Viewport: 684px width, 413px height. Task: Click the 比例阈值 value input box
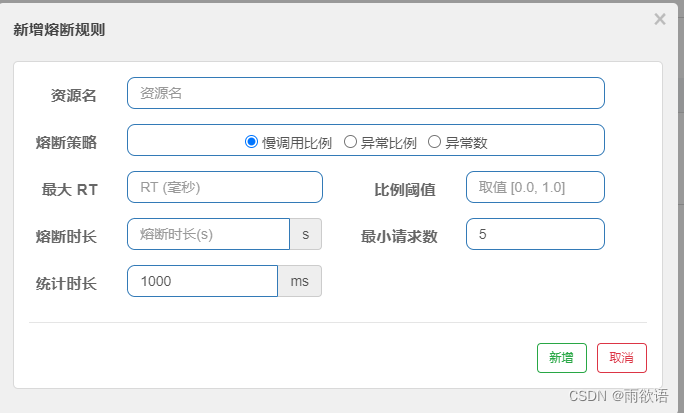pos(535,187)
